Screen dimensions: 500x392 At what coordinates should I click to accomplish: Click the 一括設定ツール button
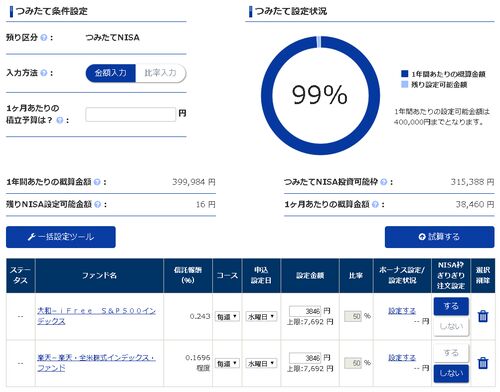[x=61, y=237]
